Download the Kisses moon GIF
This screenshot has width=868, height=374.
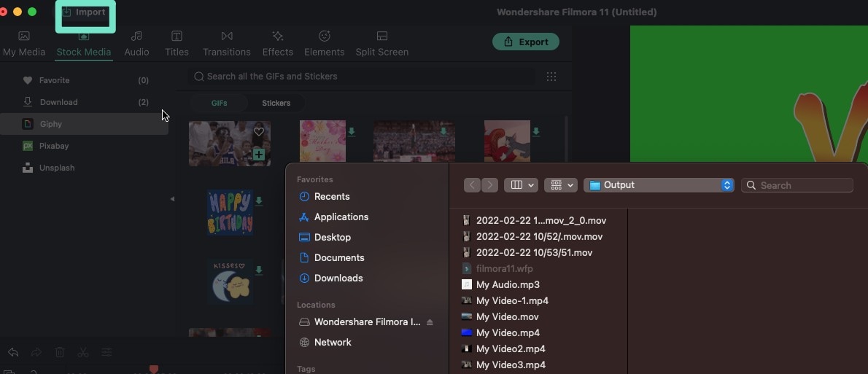258,270
